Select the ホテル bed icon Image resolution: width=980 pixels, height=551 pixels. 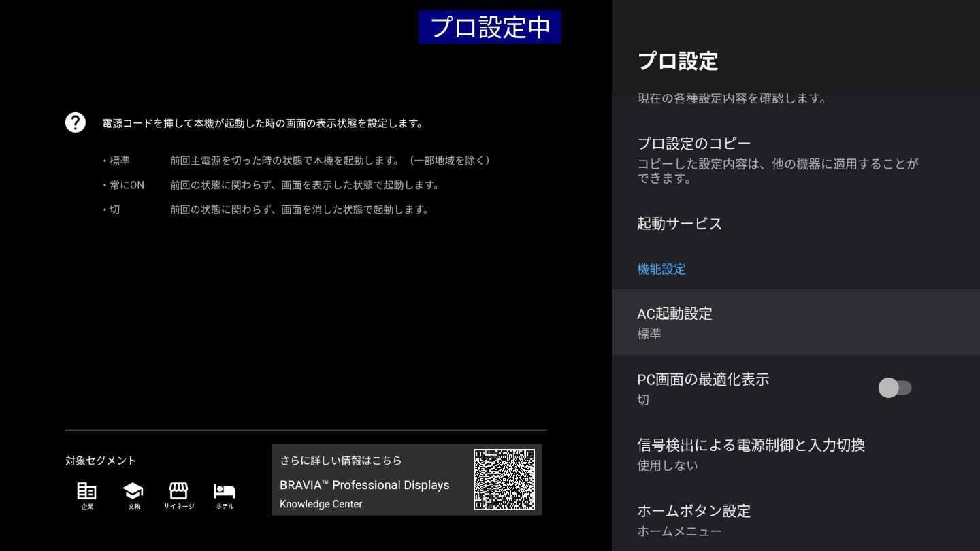click(224, 491)
